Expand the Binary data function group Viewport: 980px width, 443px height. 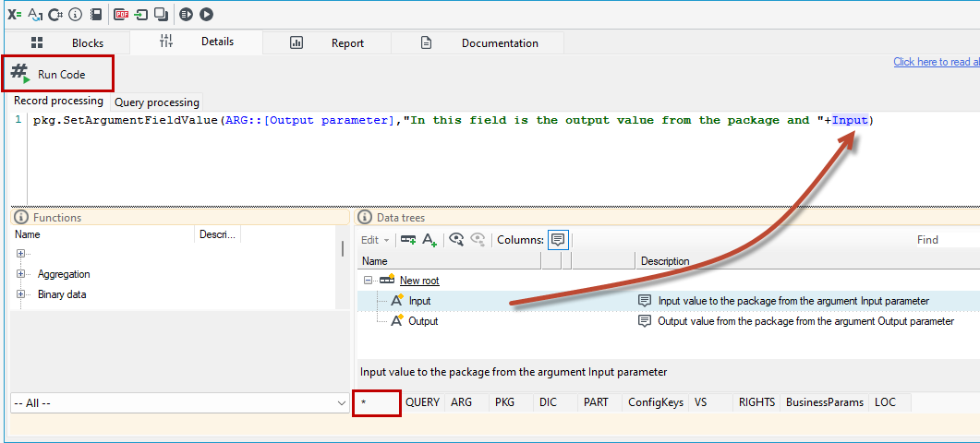(x=20, y=294)
